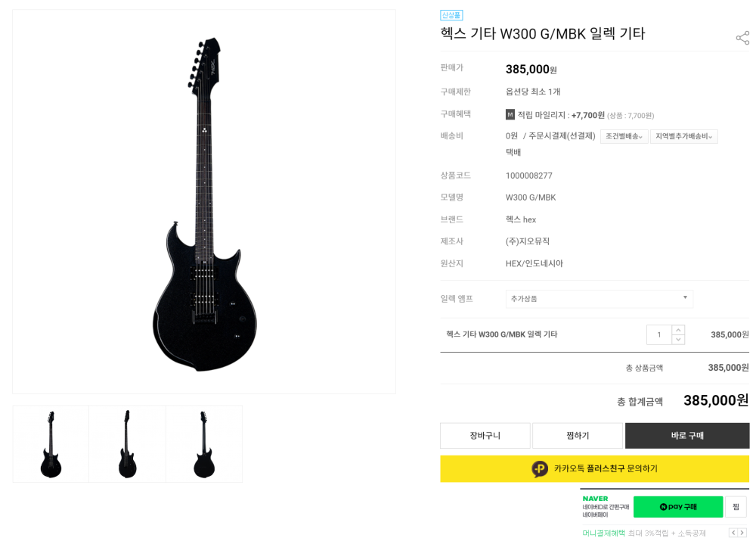This screenshot has height=541, width=756.
Task: Click the quantity input field
Action: pyautogui.click(x=658, y=334)
